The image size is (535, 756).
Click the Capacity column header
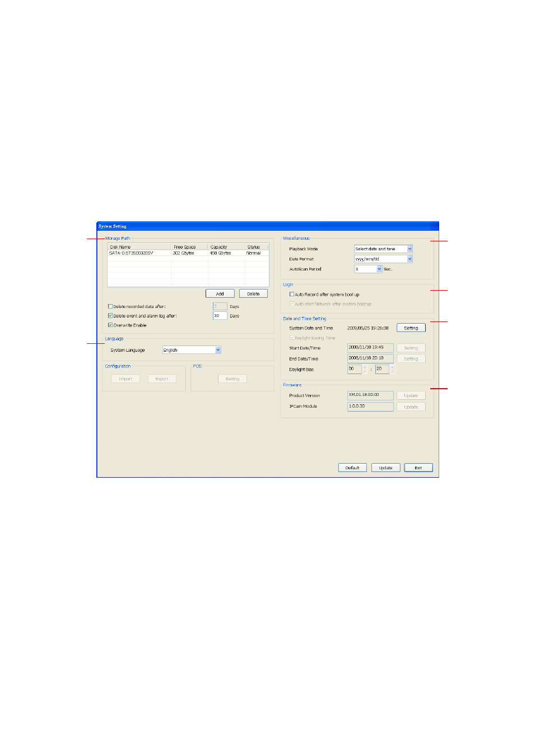click(x=226, y=247)
